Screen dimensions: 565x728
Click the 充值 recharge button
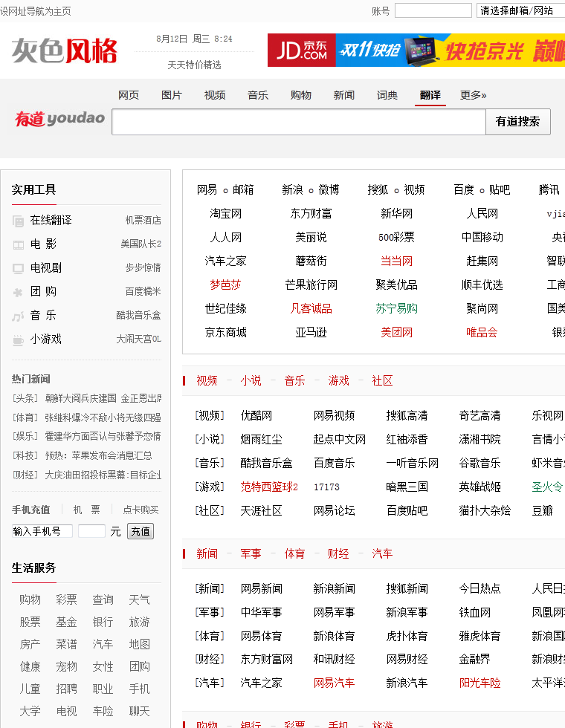(x=141, y=531)
